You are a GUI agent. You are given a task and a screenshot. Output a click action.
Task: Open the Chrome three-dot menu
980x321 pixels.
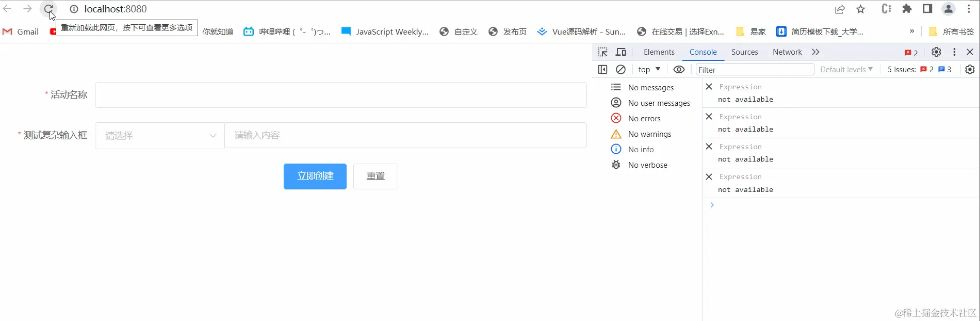(969, 9)
